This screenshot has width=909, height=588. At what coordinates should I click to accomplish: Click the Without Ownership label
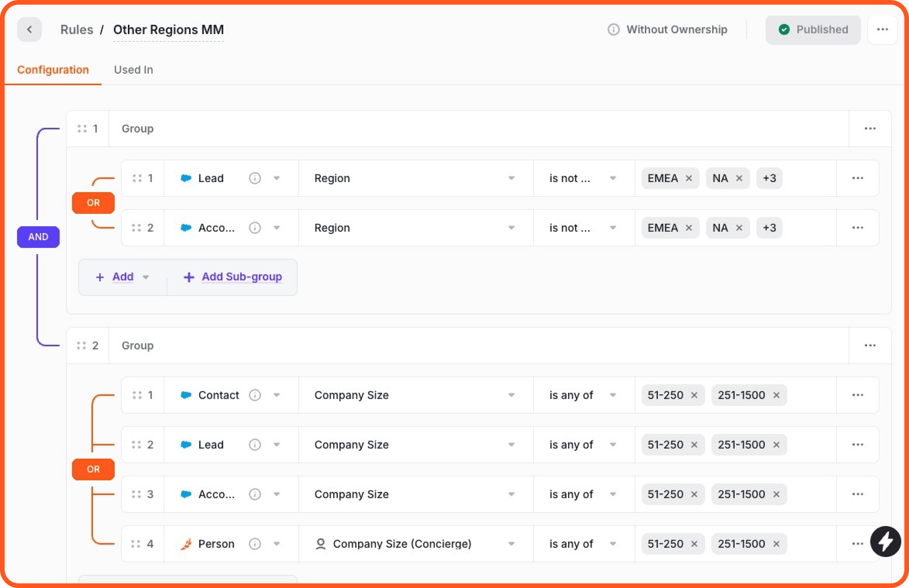point(677,29)
